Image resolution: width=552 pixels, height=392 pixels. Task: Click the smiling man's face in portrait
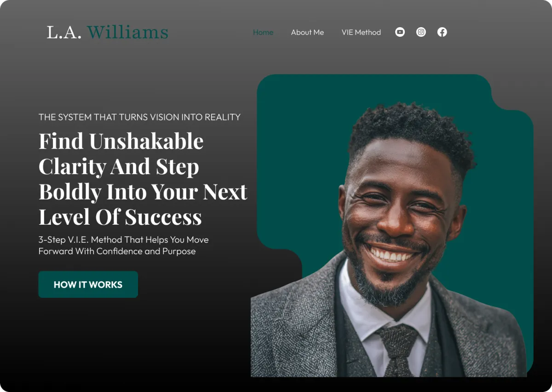[400, 216]
